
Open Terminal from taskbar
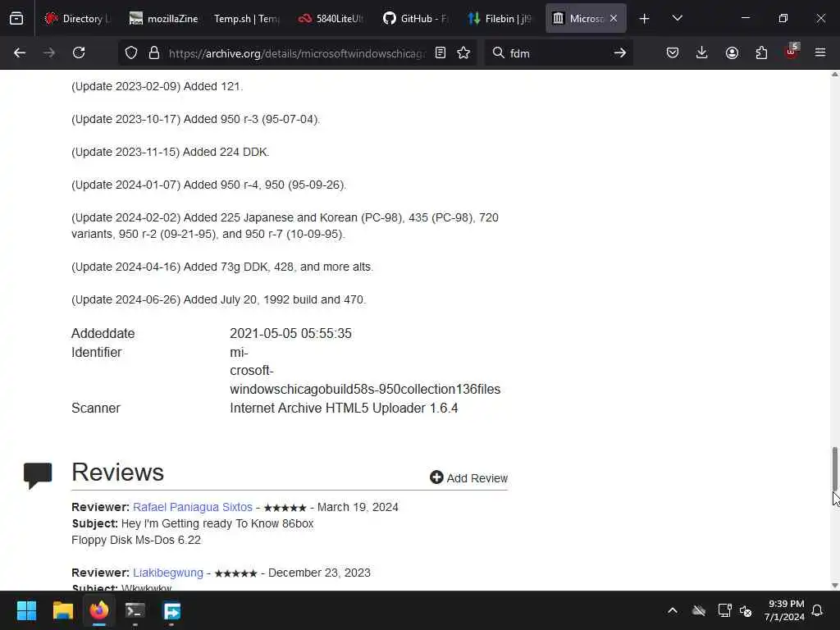pyautogui.click(x=135, y=610)
